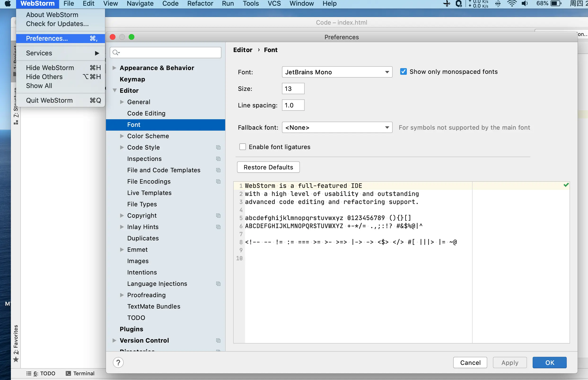Click the green checkmark in font preview
The height and width of the screenshot is (380, 588).
[566, 185]
